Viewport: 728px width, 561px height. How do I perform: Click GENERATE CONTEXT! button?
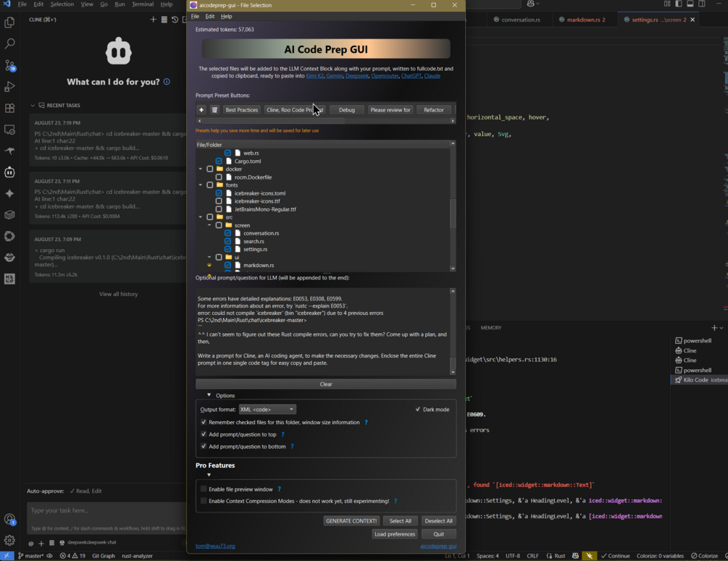click(351, 521)
